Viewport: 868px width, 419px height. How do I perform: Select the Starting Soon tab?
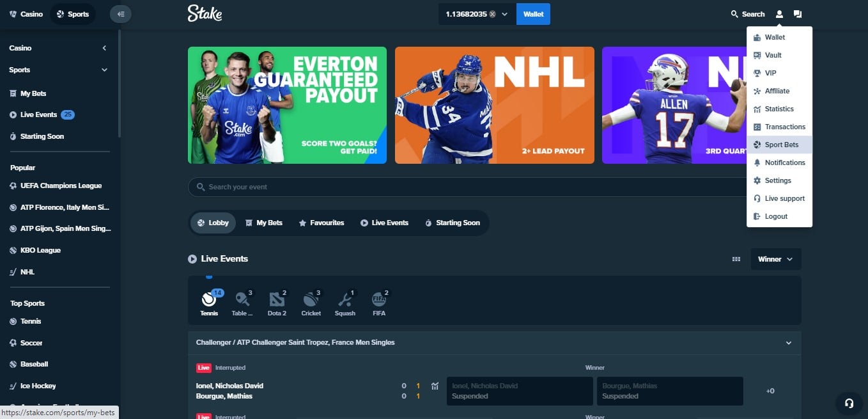[x=452, y=223]
